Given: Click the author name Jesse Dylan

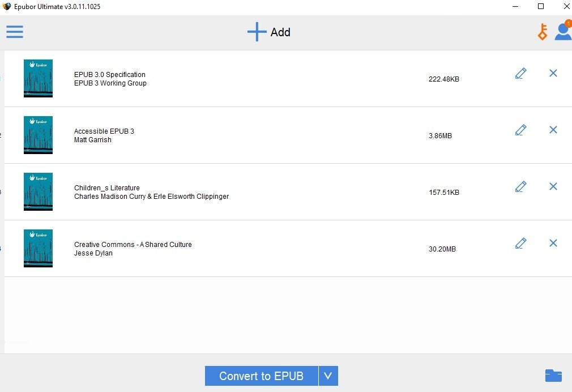Looking at the screenshot, I should pos(93,253).
